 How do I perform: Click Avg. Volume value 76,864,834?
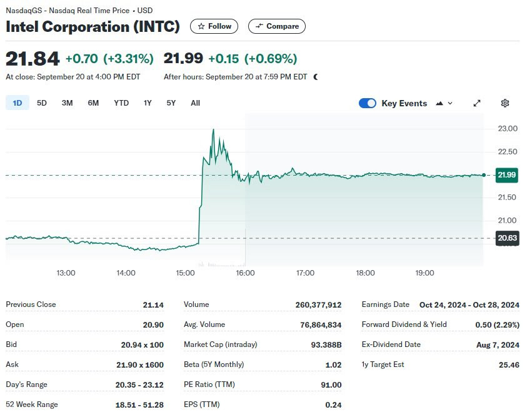point(321,324)
